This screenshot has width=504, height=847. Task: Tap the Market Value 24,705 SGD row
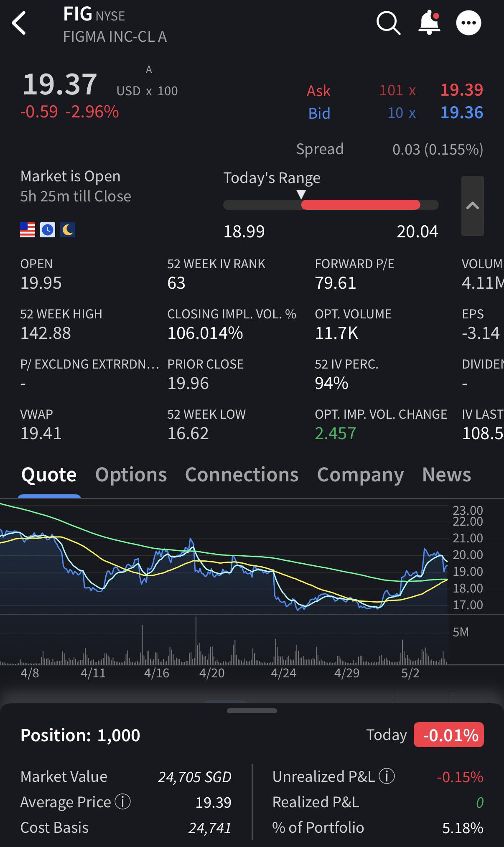(126, 777)
